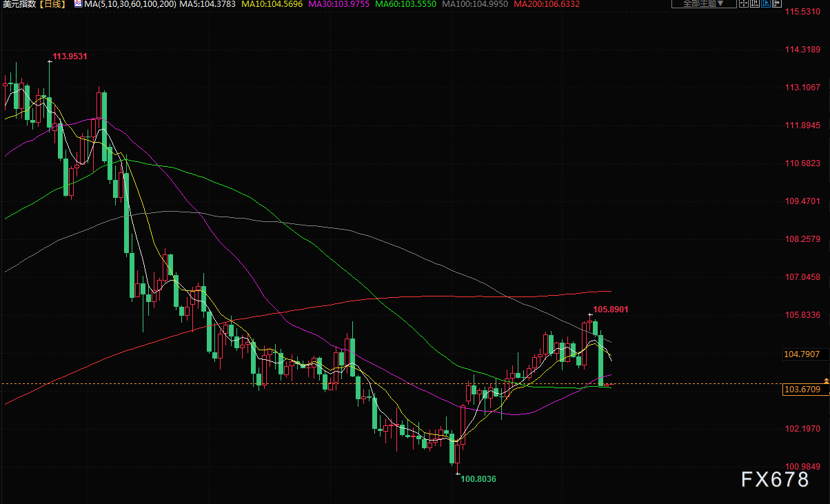The width and height of the screenshot is (830, 504).
Task: Select the crosshair cursor icon
Action: coord(744,3)
